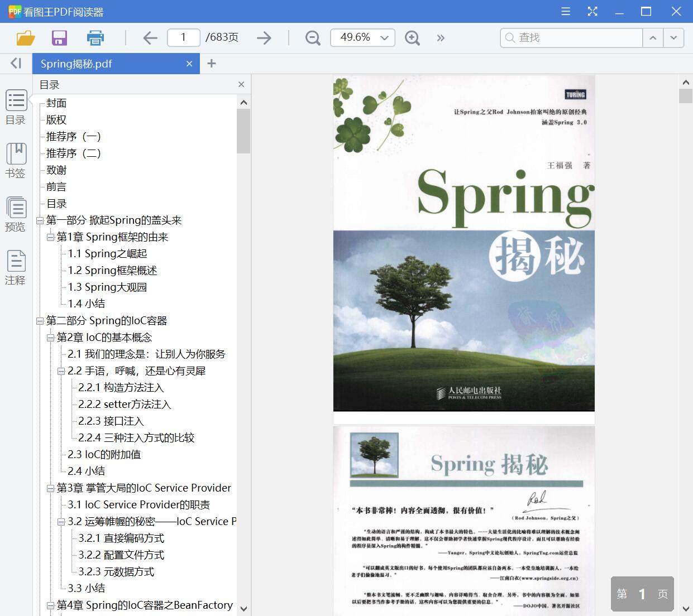Collapse the sidebar panel arrow
Screen dimensions: 693x616
click(x=16, y=63)
